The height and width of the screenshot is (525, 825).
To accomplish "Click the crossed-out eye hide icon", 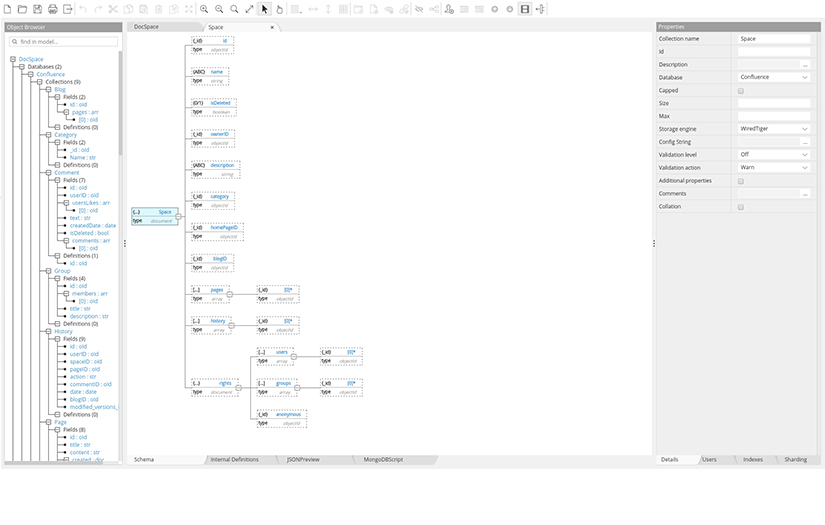I will (x=419, y=9).
